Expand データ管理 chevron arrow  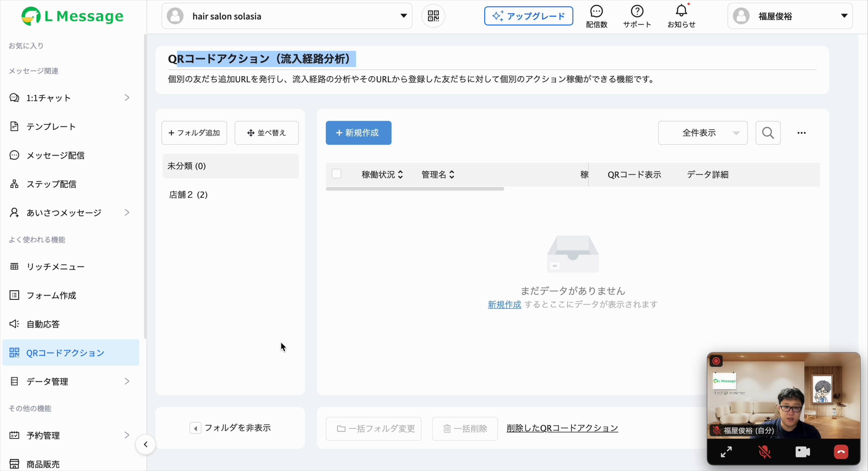[127, 381]
